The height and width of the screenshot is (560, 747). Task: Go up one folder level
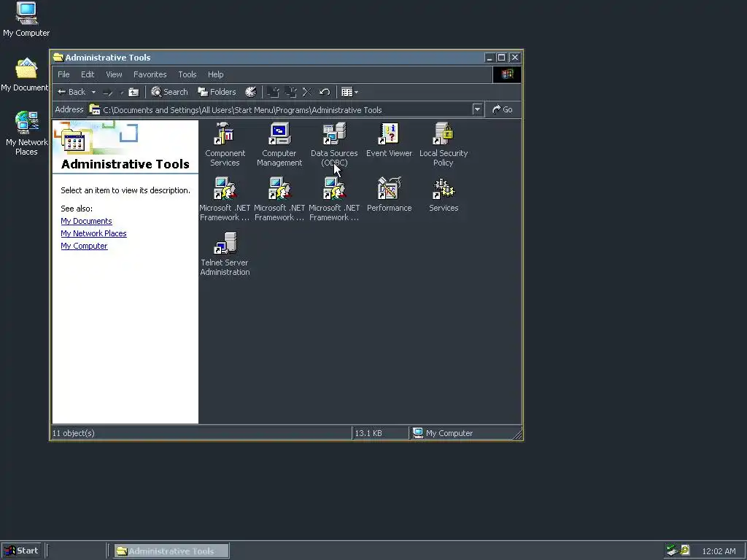[134, 93]
